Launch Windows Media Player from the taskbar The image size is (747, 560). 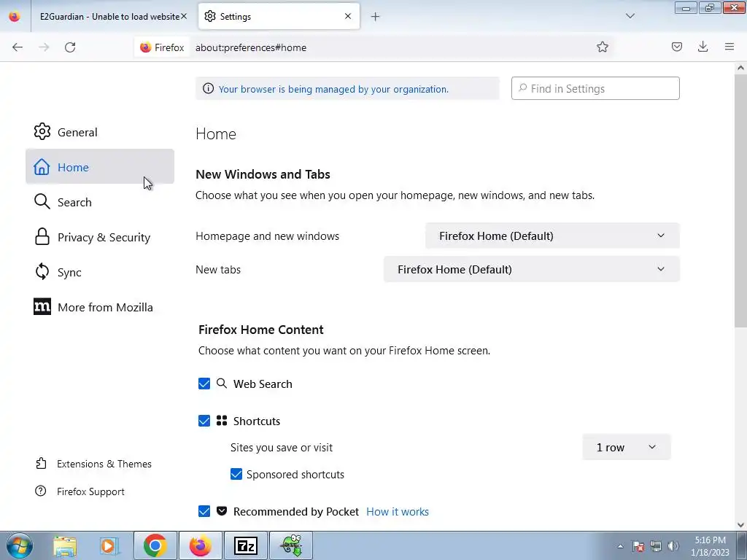(109, 545)
